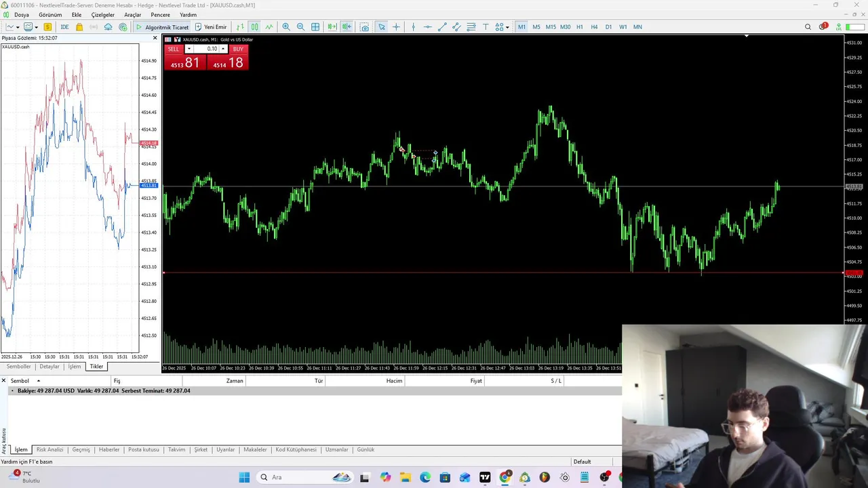This screenshot has width=868, height=488.
Task: Switch to line chart type
Action: [269, 27]
